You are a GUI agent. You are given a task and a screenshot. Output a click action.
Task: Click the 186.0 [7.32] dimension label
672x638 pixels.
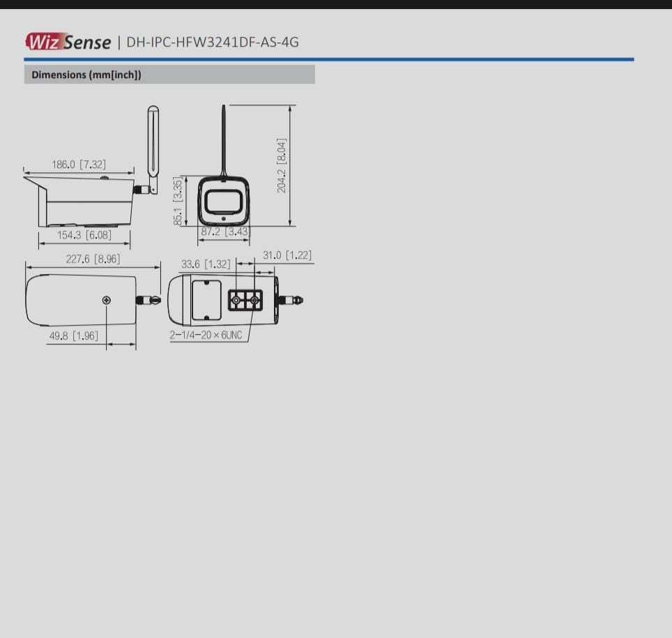[x=79, y=165]
